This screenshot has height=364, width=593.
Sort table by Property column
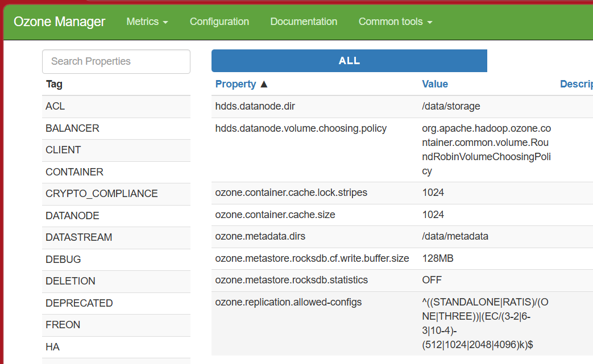[235, 84]
